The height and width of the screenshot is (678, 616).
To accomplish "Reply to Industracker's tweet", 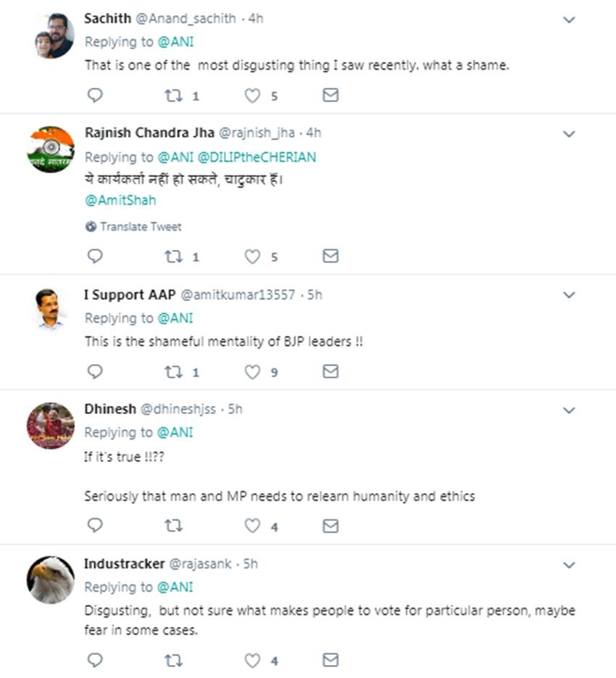I will [x=95, y=660].
